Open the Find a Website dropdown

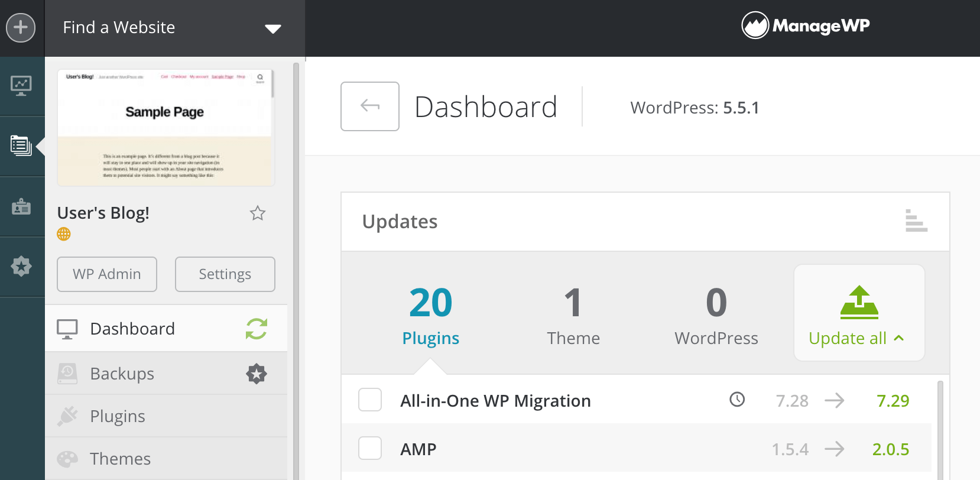(175, 28)
